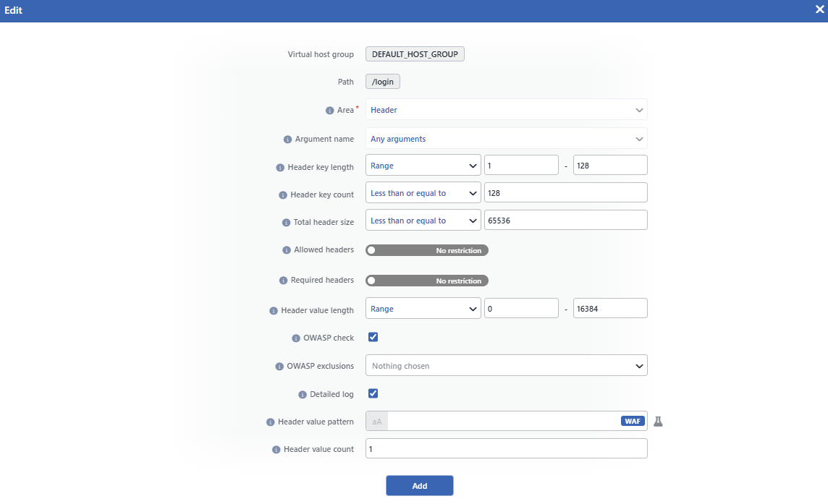Click info icon for Required headers

coord(283,281)
